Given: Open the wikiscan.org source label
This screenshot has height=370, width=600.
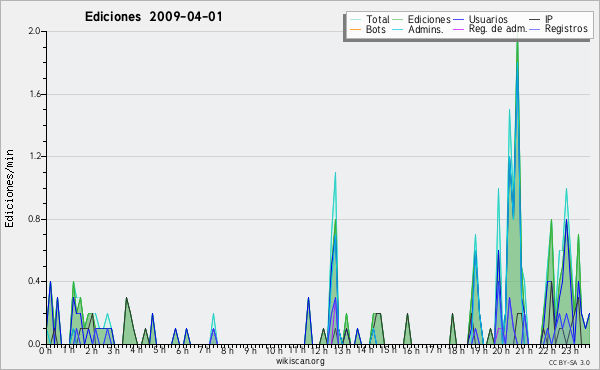Looking at the screenshot, I should pos(300,361).
